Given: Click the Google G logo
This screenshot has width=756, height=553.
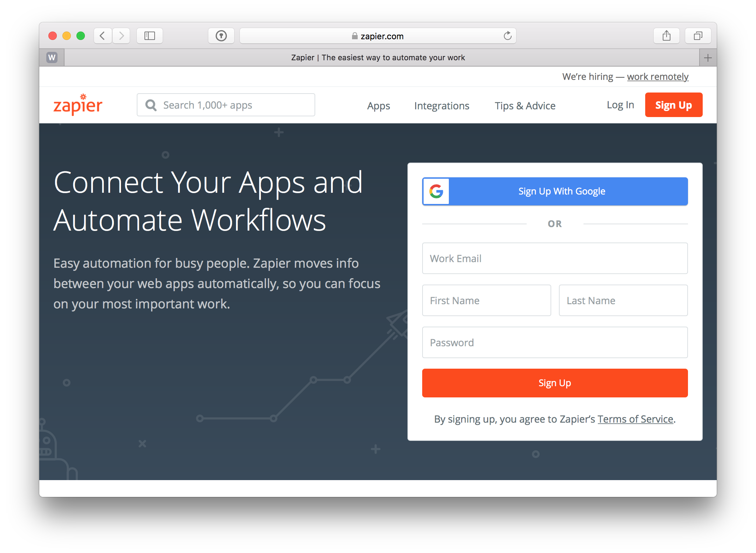Looking at the screenshot, I should click(x=436, y=191).
